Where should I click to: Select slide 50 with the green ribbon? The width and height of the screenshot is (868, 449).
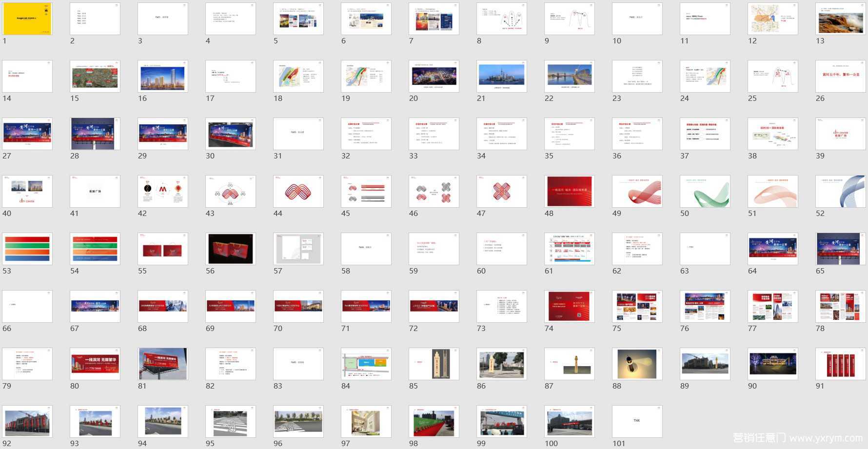point(705,191)
